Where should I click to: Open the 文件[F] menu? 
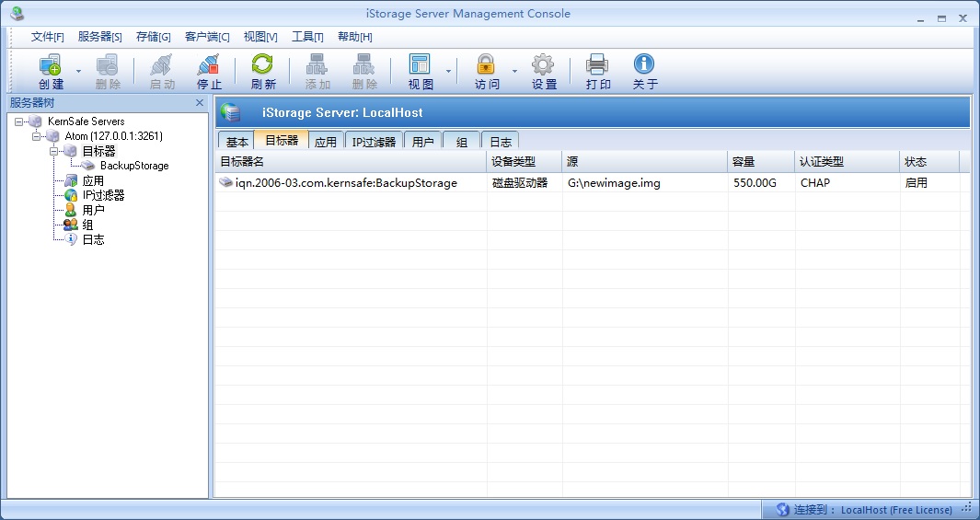tap(48, 37)
